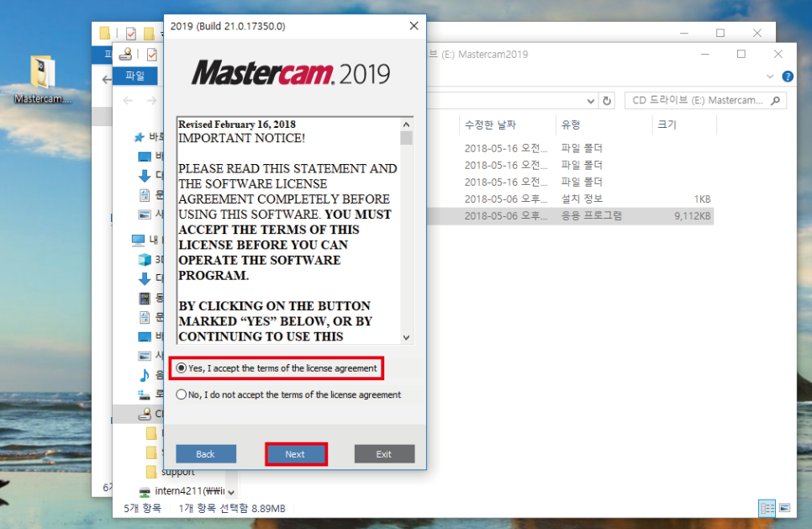Expand the Explorer ribbon chevron

tap(770, 77)
